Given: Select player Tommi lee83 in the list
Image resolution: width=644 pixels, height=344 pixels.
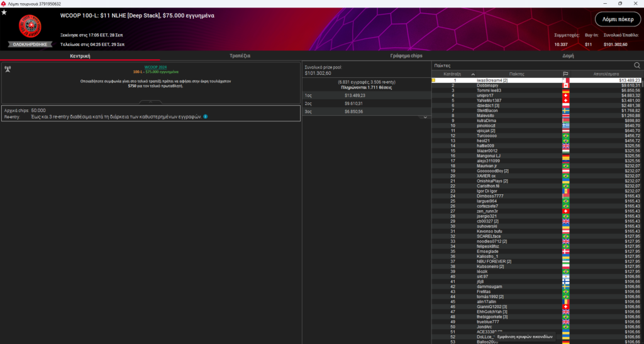Looking at the screenshot, I should [489, 91].
